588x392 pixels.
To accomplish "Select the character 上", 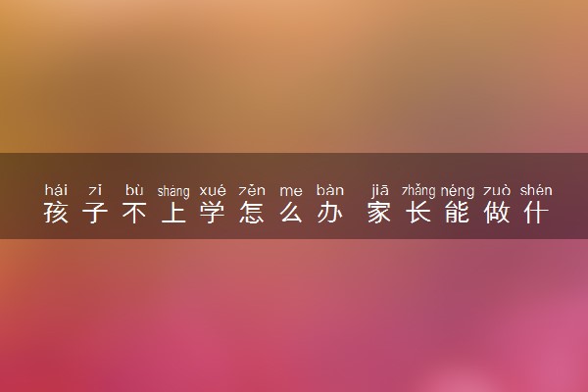I will (173, 213).
